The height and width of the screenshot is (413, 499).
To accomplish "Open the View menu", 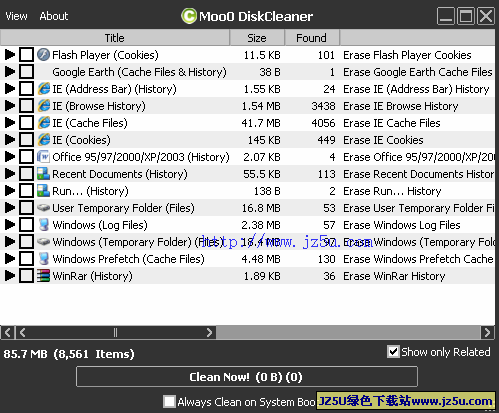I will pyautogui.click(x=16, y=16).
